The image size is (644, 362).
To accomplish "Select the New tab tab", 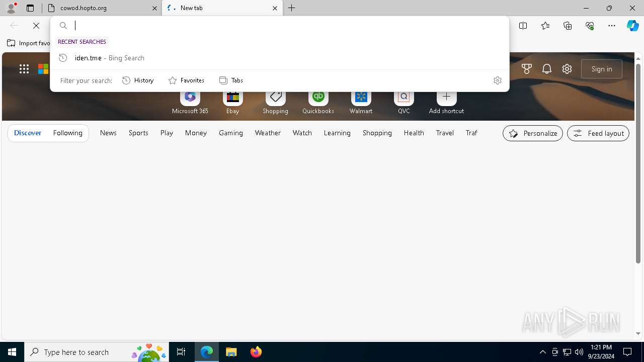I will click(222, 8).
